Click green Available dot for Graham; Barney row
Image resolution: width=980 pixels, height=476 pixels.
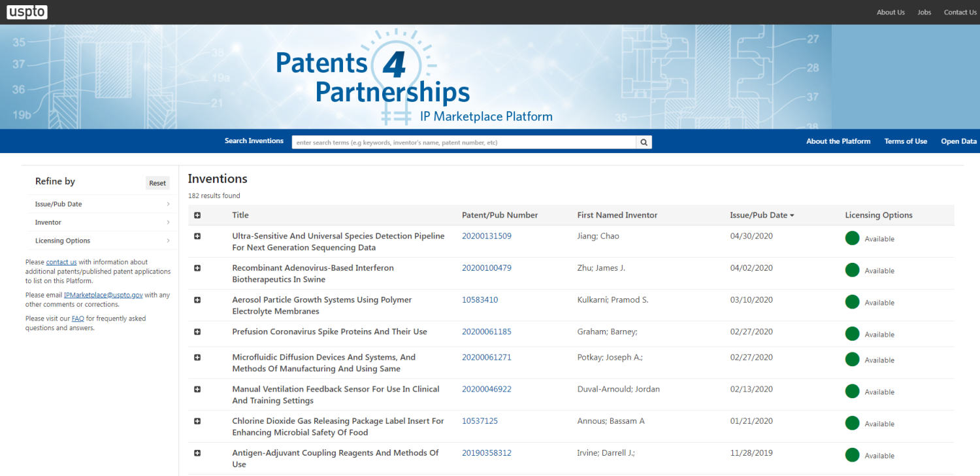point(852,334)
